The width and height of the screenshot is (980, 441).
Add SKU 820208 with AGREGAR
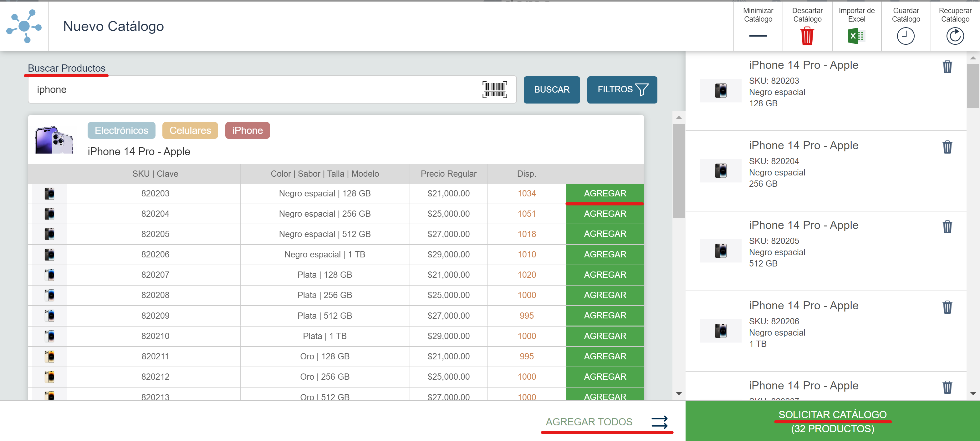click(605, 295)
